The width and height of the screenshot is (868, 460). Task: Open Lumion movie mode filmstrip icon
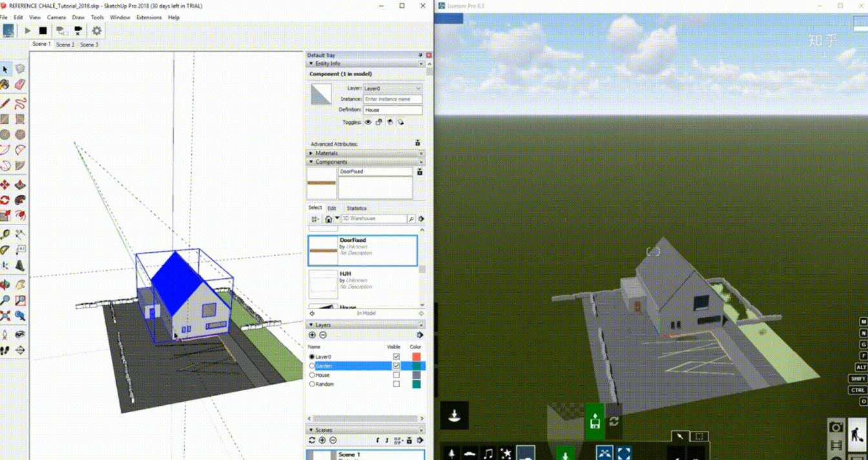[x=836, y=445]
